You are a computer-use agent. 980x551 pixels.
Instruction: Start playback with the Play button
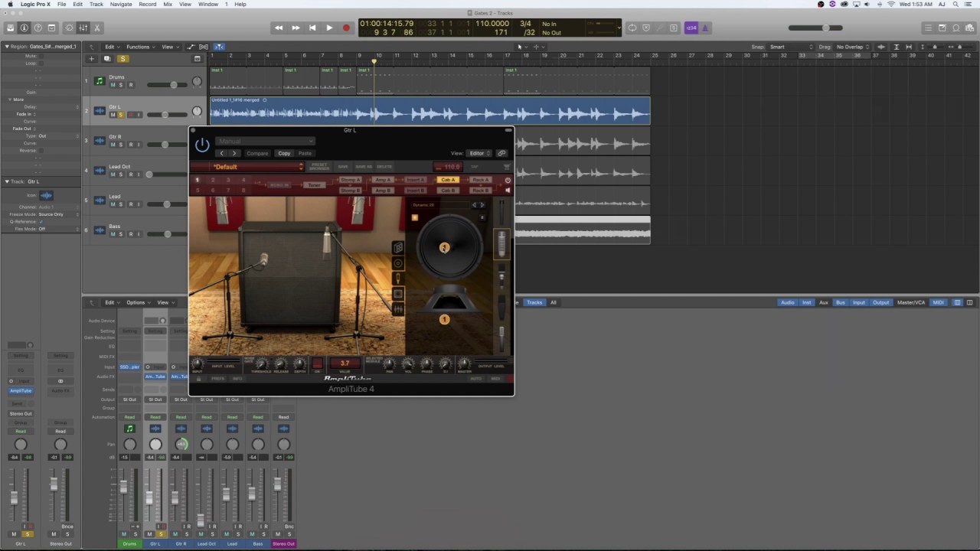point(329,28)
